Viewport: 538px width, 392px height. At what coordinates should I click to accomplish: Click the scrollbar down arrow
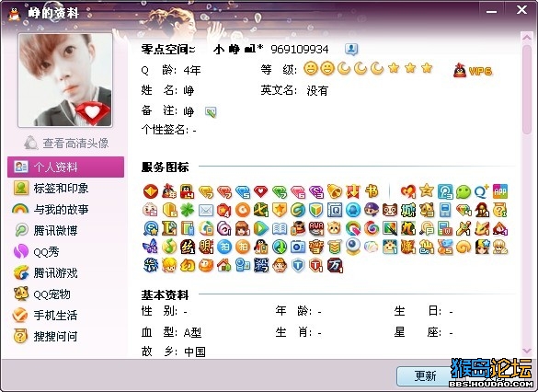[x=527, y=351]
